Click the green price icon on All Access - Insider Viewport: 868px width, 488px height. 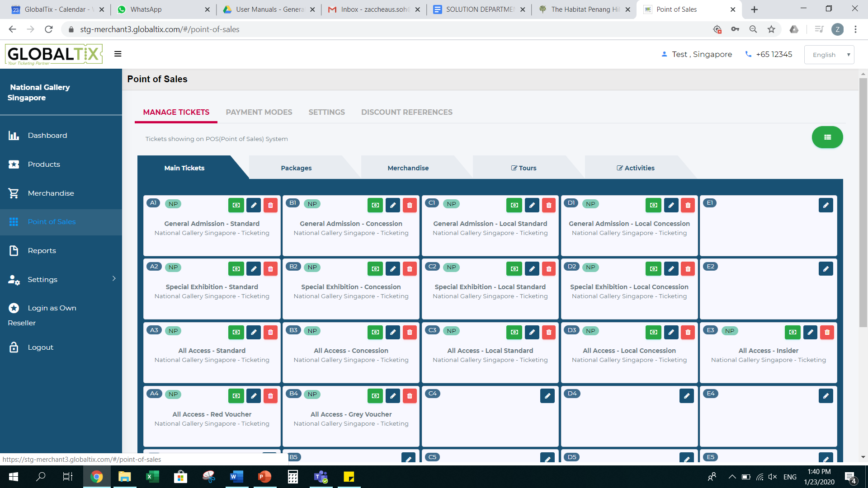pos(793,333)
